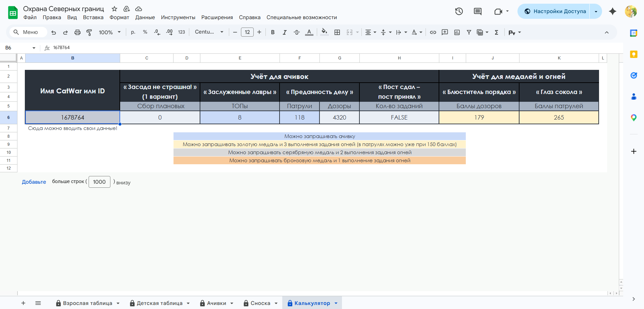
Task: Toggle strikethrough formatting
Action: point(297,32)
